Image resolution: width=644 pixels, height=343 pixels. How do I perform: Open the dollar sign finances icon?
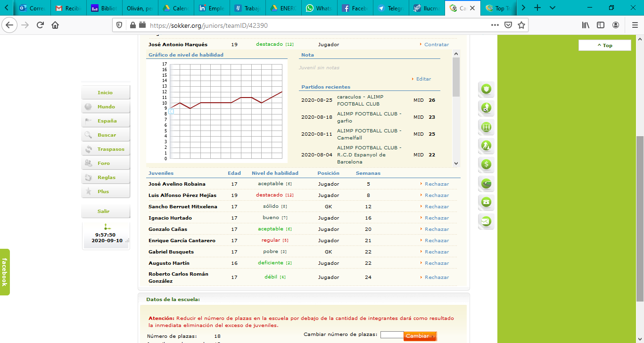[x=486, y=164]
